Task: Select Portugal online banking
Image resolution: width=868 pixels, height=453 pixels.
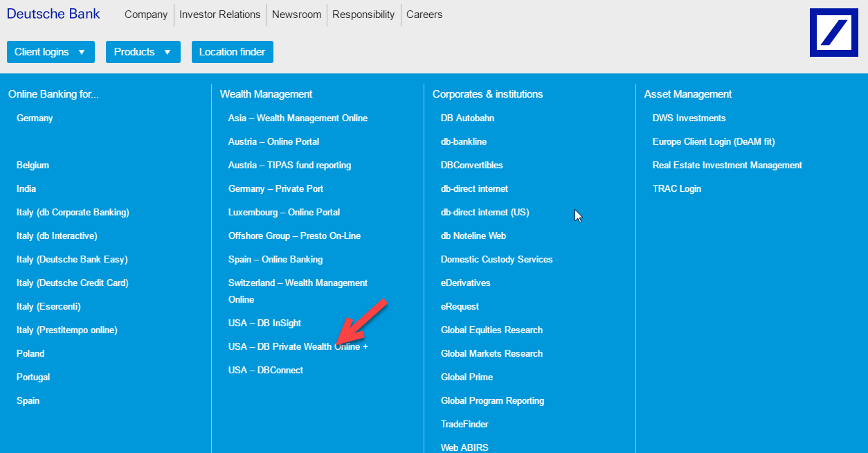Action: [x=33, y=377]
